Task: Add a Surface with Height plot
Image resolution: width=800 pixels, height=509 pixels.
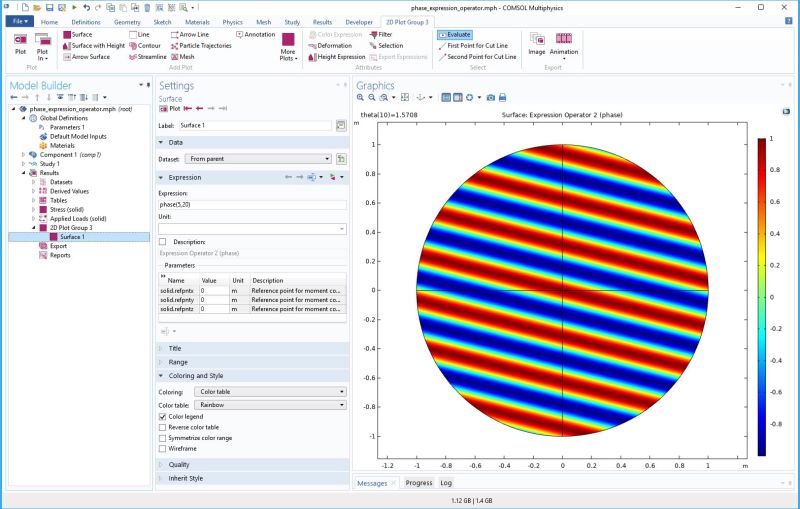Action: (x=94, y=46)
